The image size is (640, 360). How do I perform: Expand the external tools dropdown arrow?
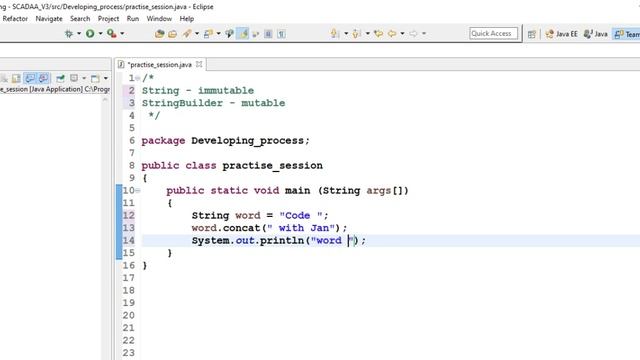(122, 33)
